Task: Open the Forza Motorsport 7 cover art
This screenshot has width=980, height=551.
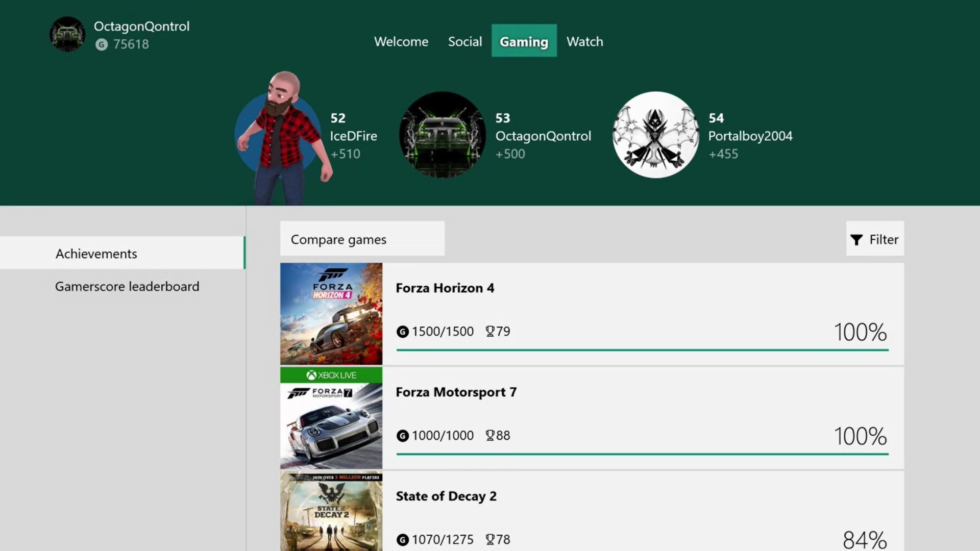Action: coord(331,418)
